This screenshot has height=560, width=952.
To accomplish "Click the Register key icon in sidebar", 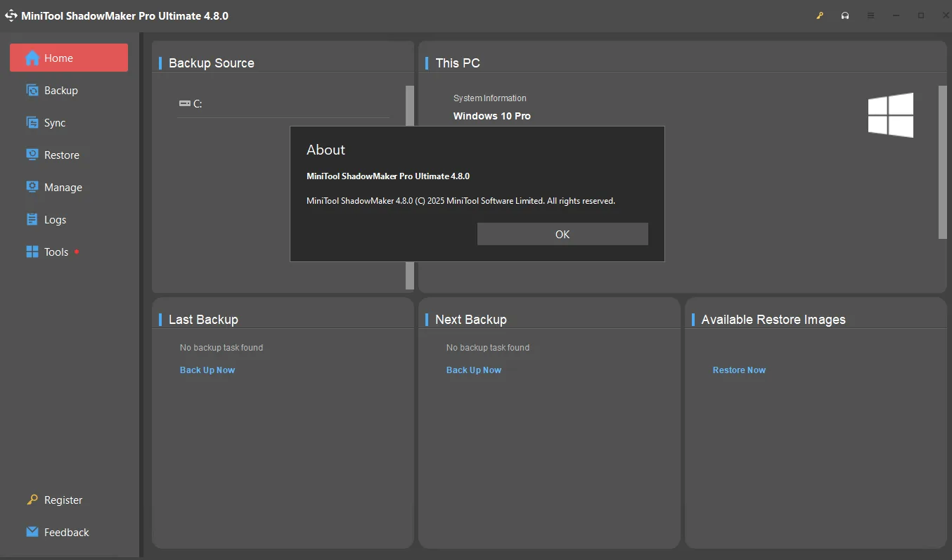I will click(x=32, y=500).
